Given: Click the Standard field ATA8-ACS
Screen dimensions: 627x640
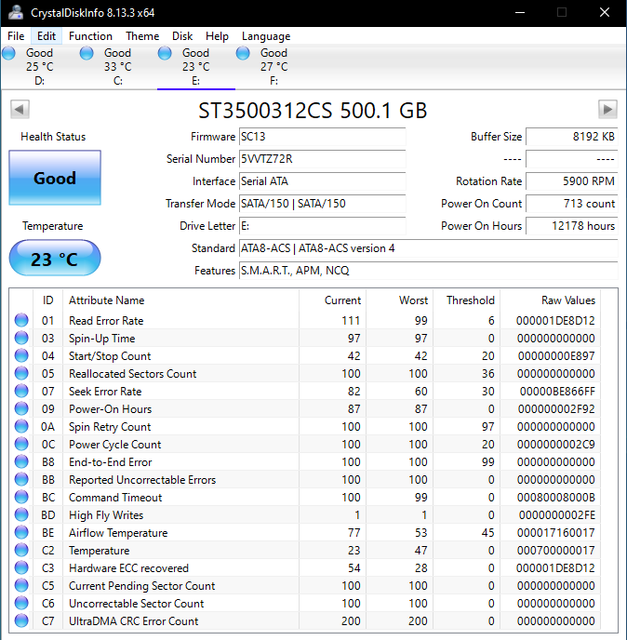Looking at the screenshot, I should click(428, 248).
